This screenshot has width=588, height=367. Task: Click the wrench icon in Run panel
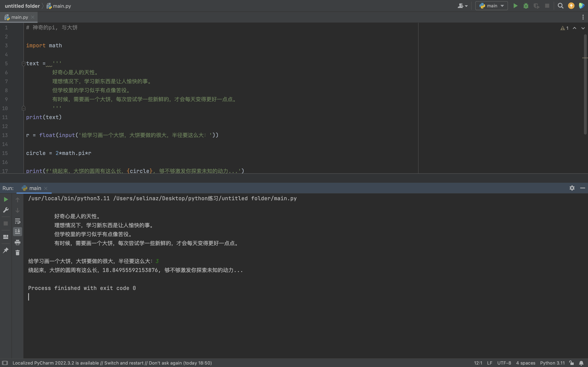tap(6, 210)
